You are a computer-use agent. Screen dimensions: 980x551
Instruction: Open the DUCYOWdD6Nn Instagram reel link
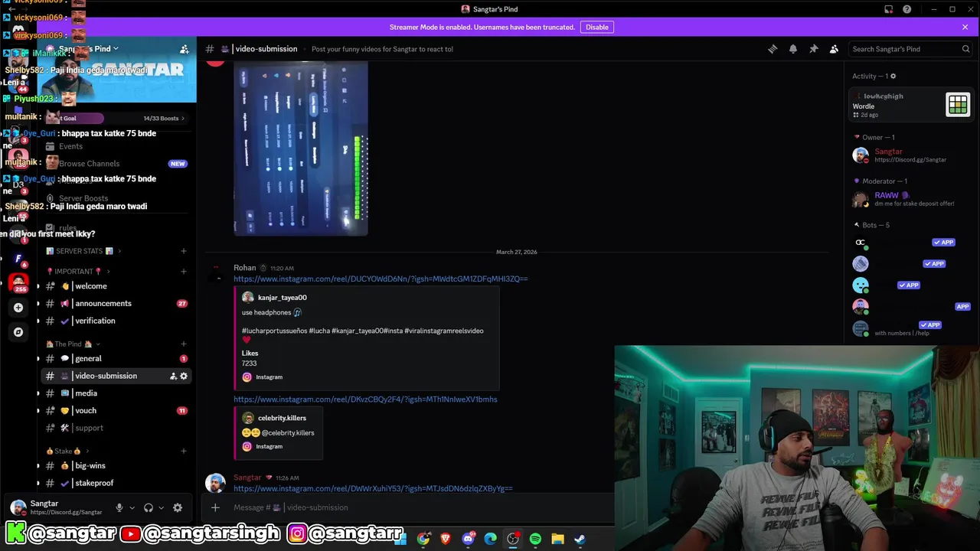[381, 279]
